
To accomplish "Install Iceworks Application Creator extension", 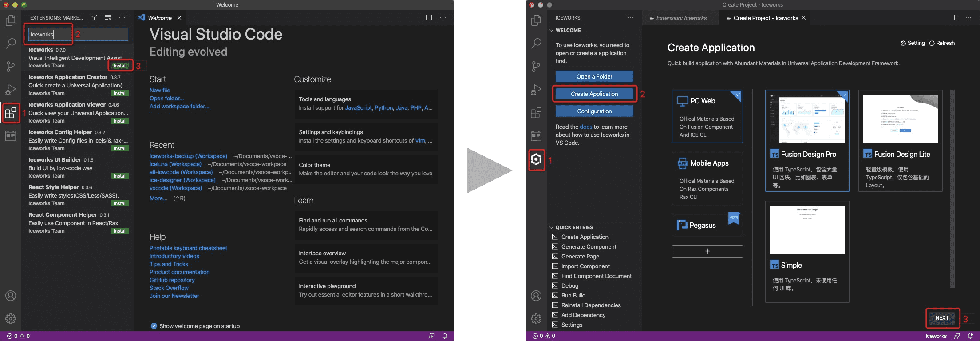I will [120, 93].
